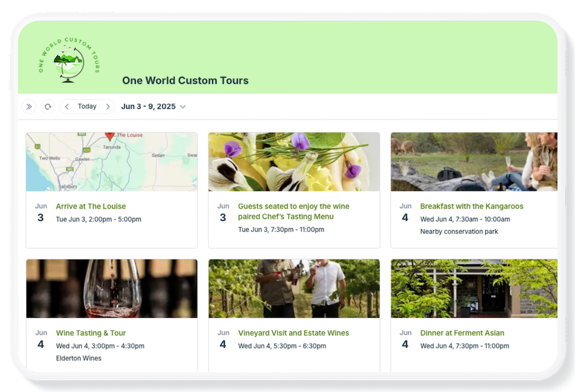Open Wine Tasting & Tour event
575x392 pixels.
(x=91, y=333)
